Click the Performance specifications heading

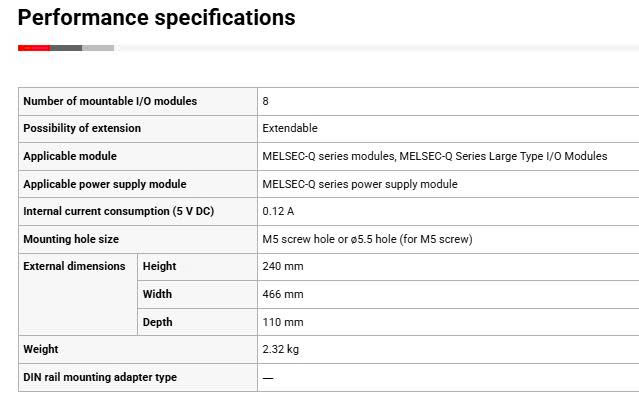[x=157, y=18]
